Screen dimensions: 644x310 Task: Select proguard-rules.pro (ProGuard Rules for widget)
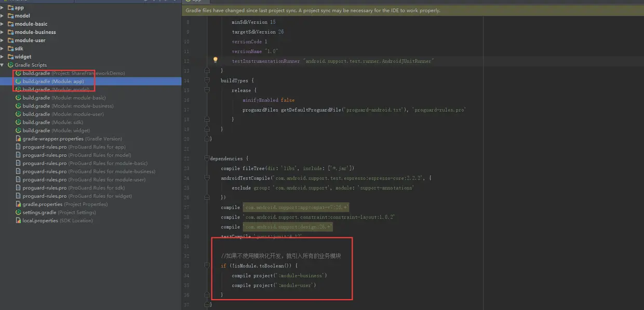tap(77, 196)
